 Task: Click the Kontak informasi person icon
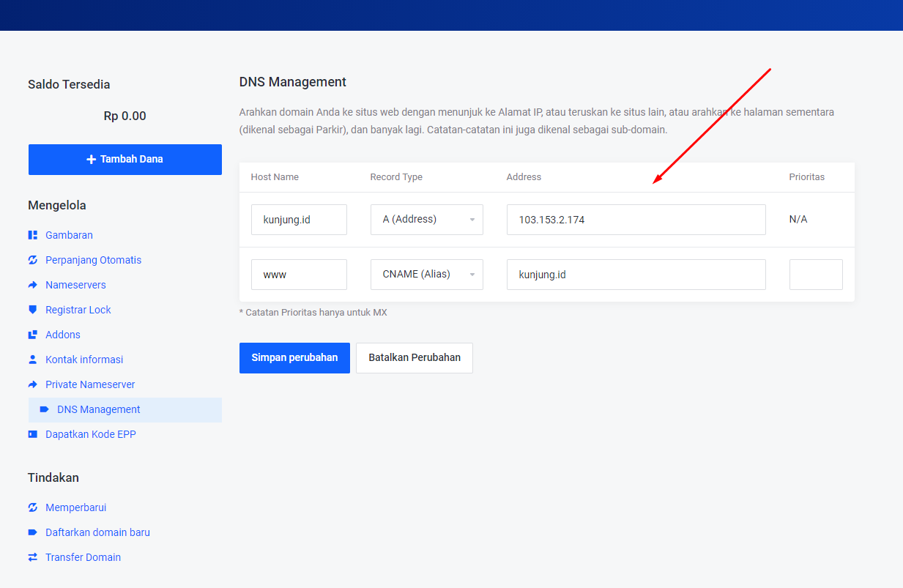coord(32,360)
